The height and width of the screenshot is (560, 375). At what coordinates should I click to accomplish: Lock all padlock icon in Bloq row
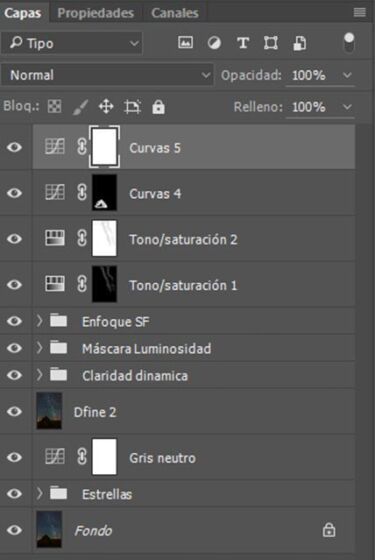pyautogui.click(x=158, y=106)
